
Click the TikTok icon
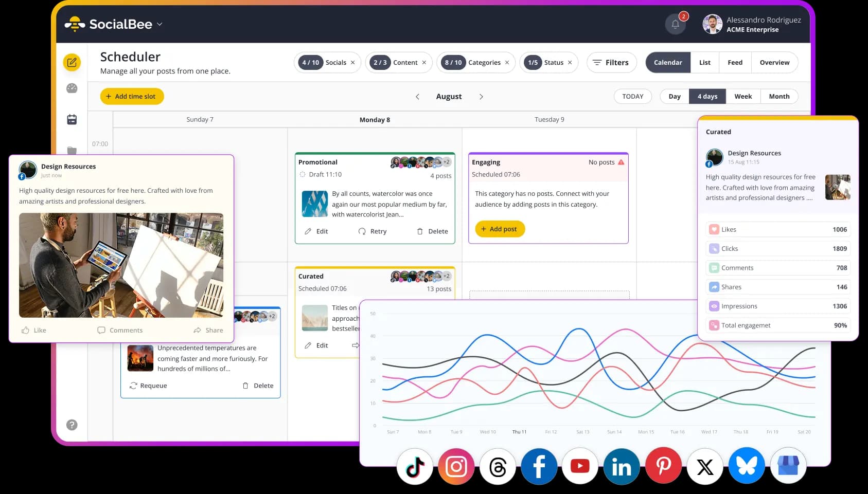tap(415, 467)
